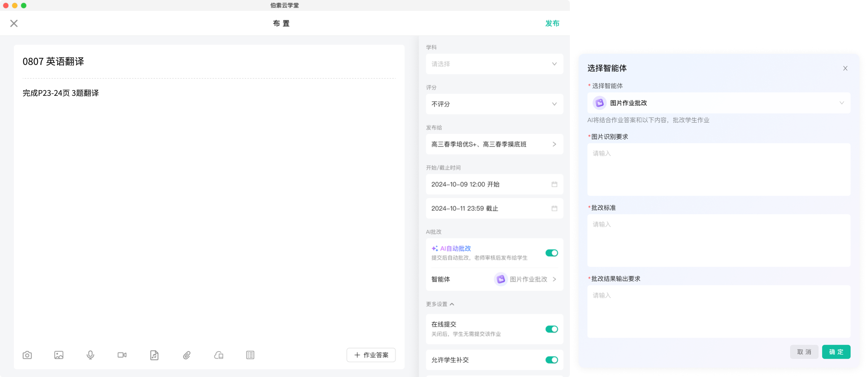Open the 学科 dropdown
The width and height of the screenshot is (868, 377).
494,64
